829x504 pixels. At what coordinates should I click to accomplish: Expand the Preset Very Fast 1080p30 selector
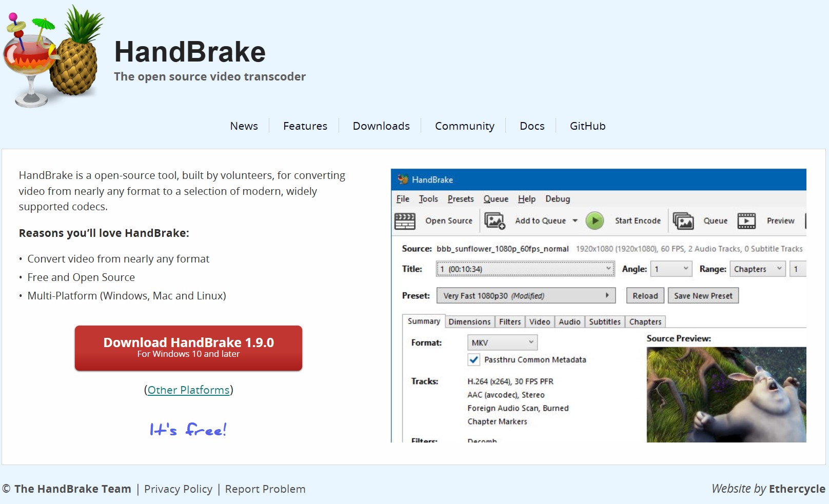point(526,296)
